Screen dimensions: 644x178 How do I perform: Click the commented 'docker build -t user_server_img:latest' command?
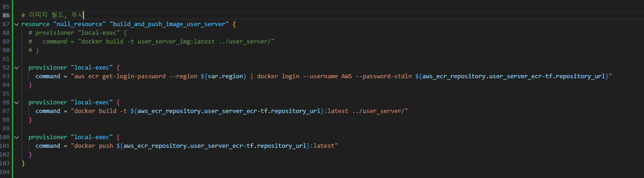pos(149,41)
